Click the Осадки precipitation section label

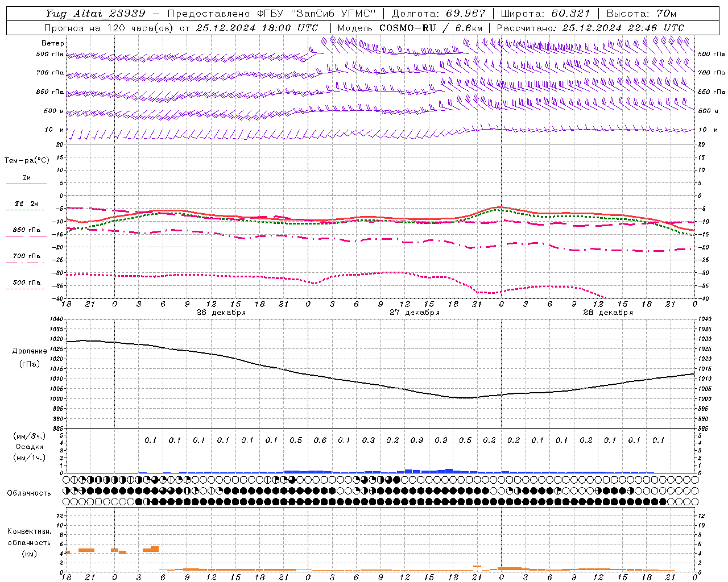click(29, 447)
